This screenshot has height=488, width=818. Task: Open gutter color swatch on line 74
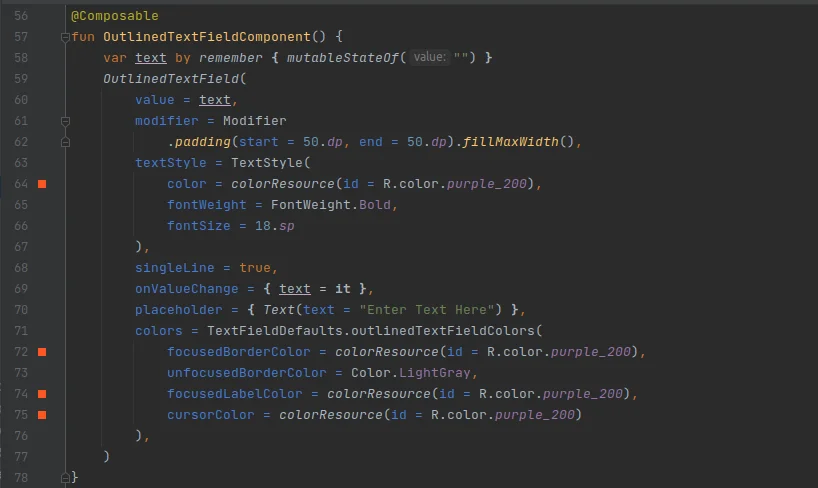tap(42, 394)
